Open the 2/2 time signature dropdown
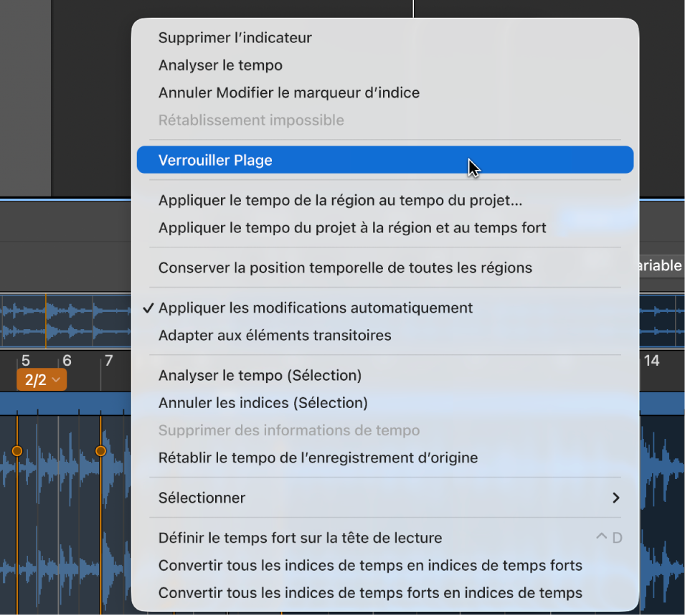 click(42, 379)
